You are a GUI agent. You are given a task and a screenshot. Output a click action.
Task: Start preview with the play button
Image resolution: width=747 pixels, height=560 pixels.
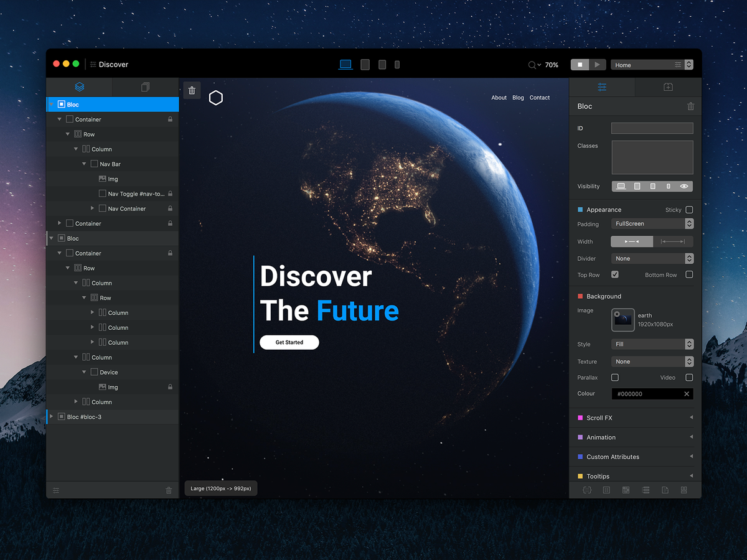[x=597, y=65]
